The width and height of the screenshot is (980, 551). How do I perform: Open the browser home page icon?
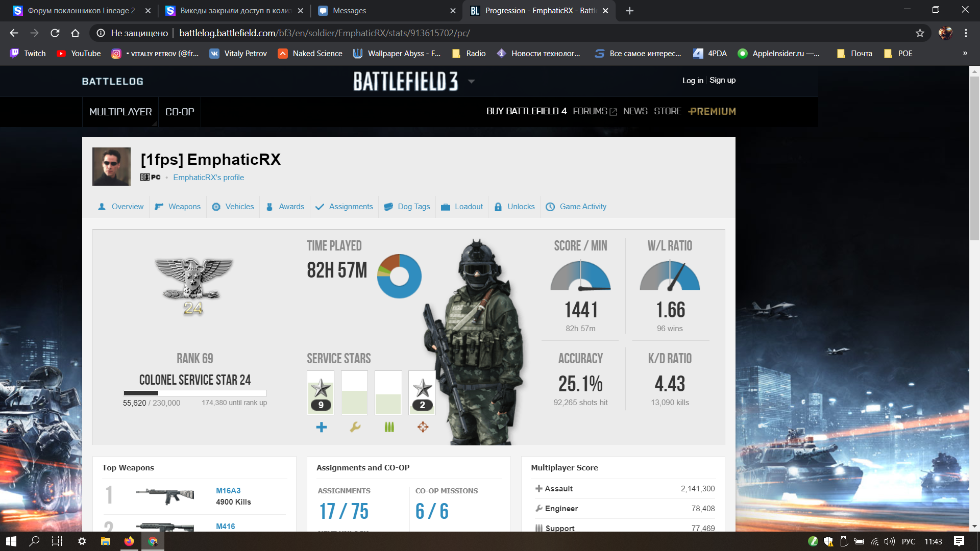point(76,33)
